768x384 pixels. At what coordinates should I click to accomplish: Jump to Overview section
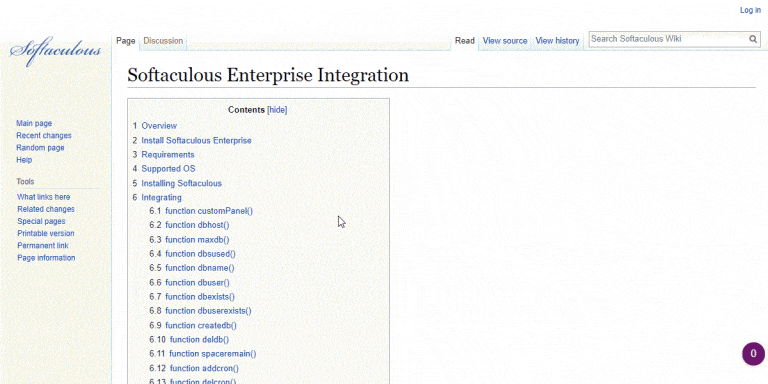point(159,126)
